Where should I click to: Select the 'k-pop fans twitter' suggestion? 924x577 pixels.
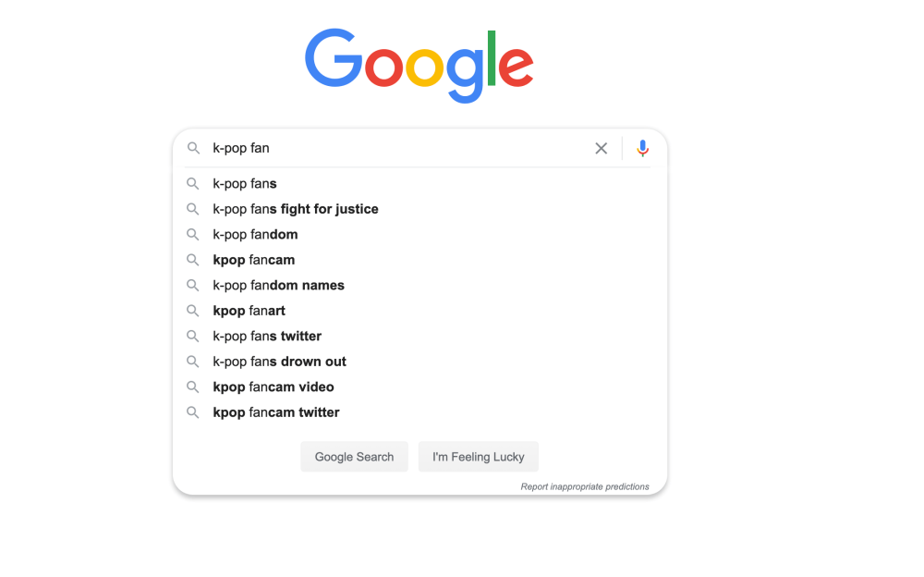pos(265,336)
